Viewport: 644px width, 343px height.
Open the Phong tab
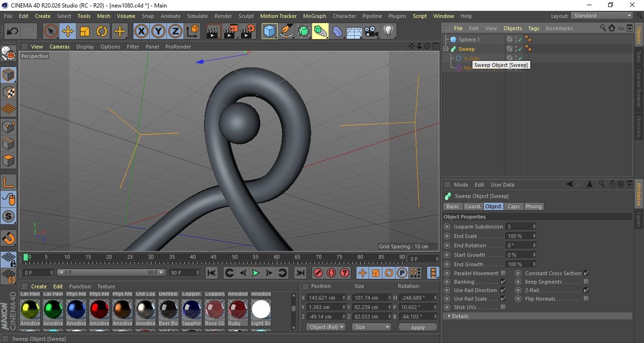point(534,206)
